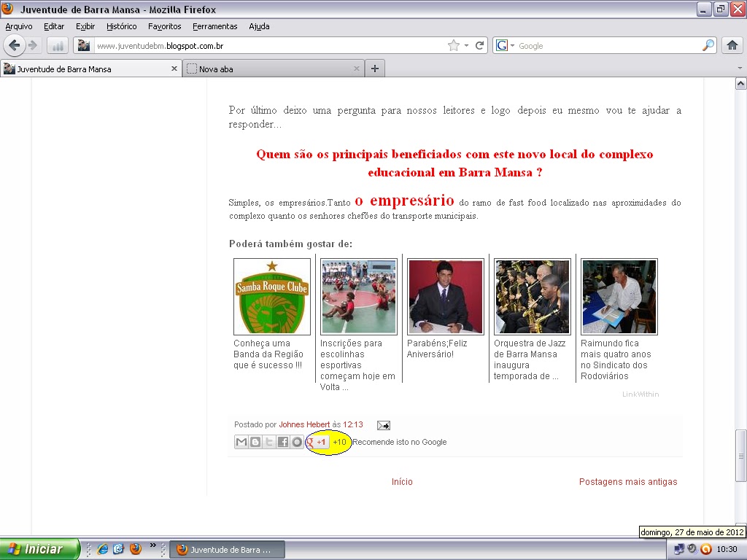Open Raimundo fica mais quatro anos link
The image size is (747, 560).
(616, 359)
